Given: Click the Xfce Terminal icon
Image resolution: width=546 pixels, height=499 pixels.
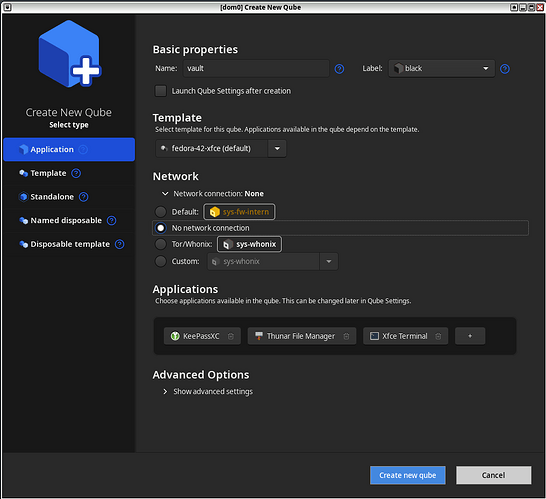Looking at the screenshot, I should point(374,336).
